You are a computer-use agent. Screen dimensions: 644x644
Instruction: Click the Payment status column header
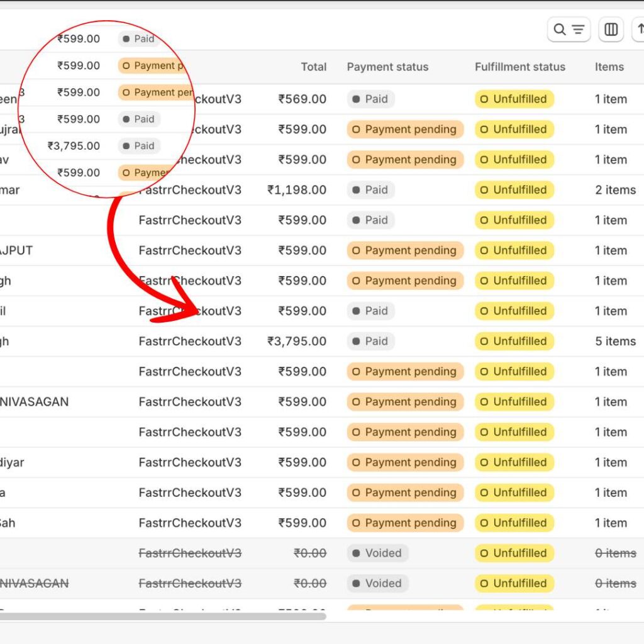(387, 67)
